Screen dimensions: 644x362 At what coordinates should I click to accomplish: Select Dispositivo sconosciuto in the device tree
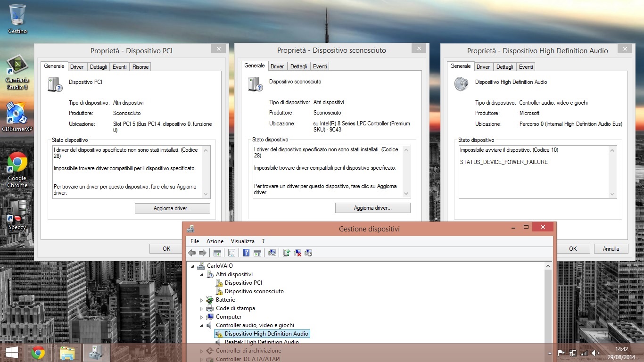(254, 291)
